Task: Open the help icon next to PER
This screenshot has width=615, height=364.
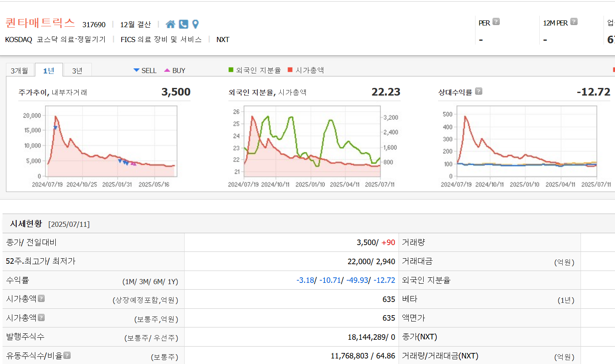Action: coord(496,22)
